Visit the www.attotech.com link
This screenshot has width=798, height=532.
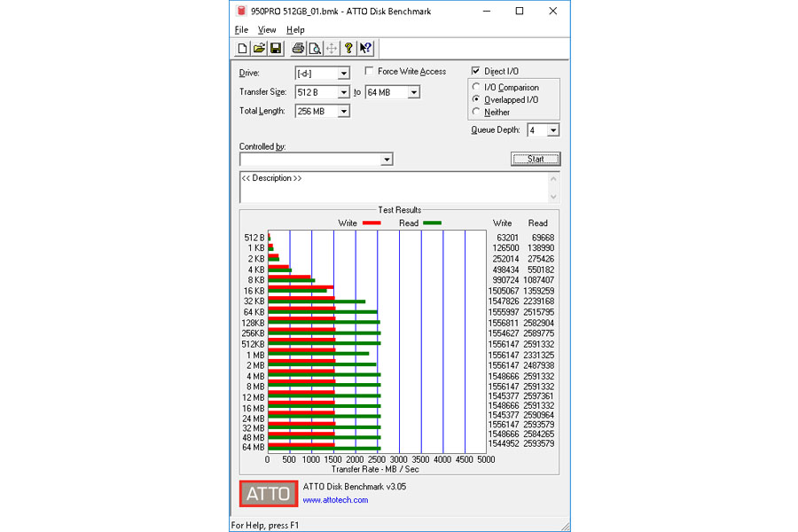pyautogui.click(x=335, y=500)
